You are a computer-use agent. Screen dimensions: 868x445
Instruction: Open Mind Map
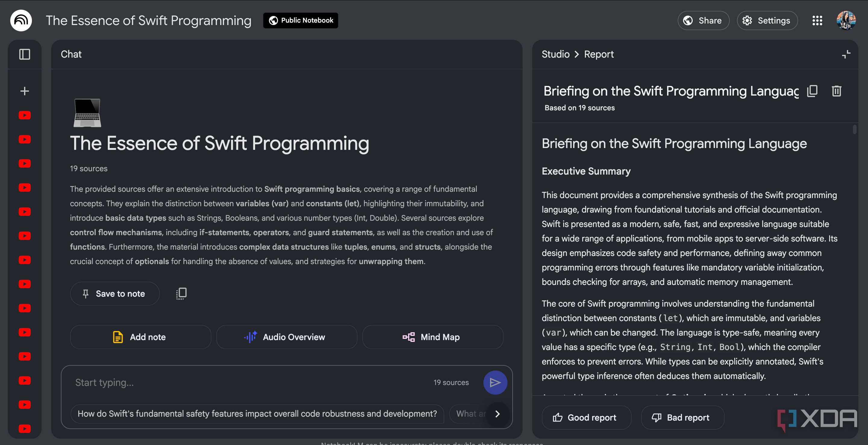433,337
